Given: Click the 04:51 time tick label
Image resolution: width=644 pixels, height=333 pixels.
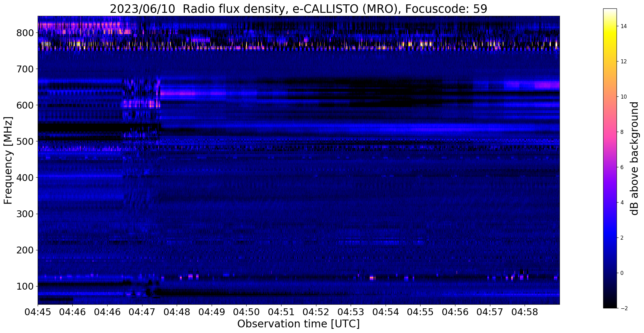Looking at the screenshot, I should coord(281,312).
